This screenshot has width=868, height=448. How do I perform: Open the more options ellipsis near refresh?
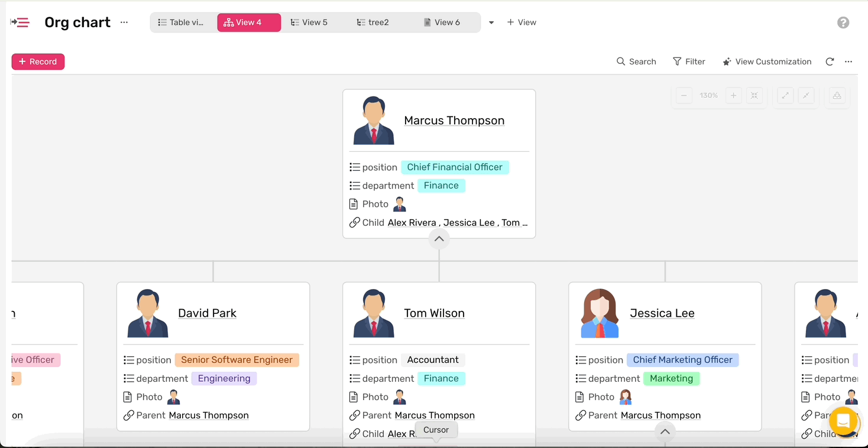(x=848, y=61)
